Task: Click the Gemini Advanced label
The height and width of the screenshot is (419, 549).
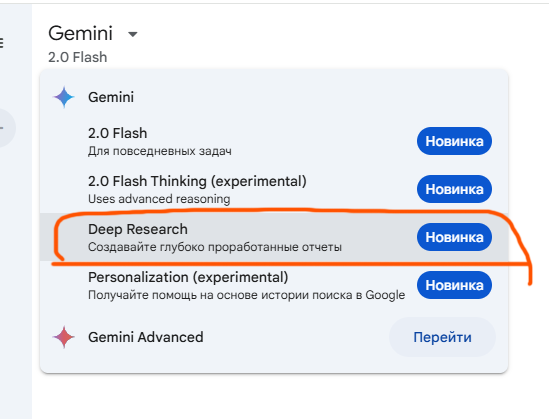Action: click(146, 337)
